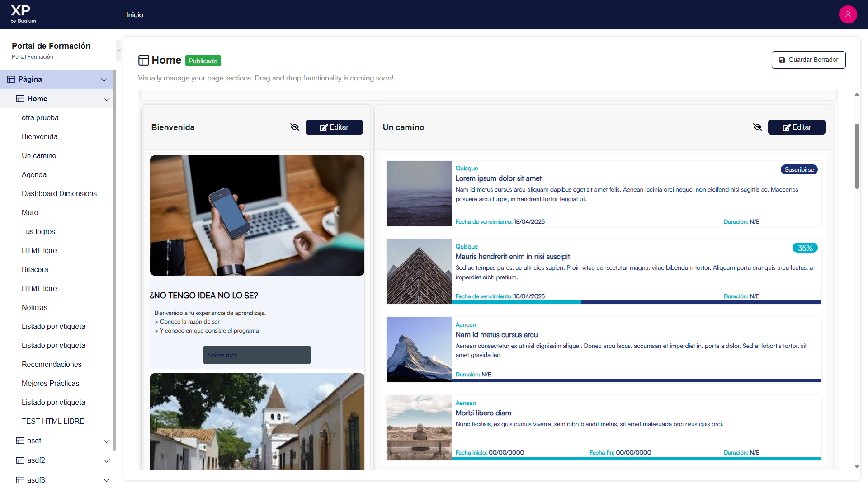Open the pink user profile avatar
Image resolution: width=868 pixels, height=488 pixels.
click(x=848, y=14)
